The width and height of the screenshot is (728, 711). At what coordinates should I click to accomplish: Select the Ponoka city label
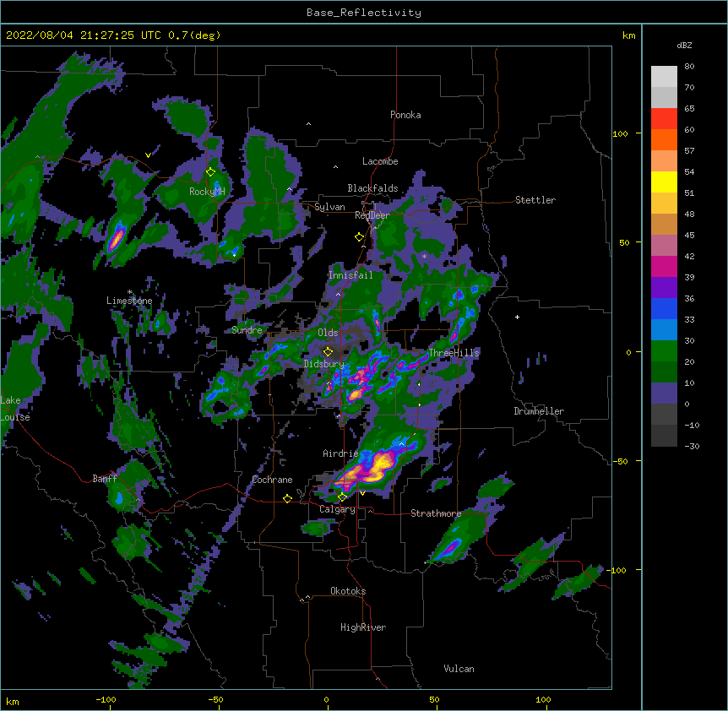point(405,115)
